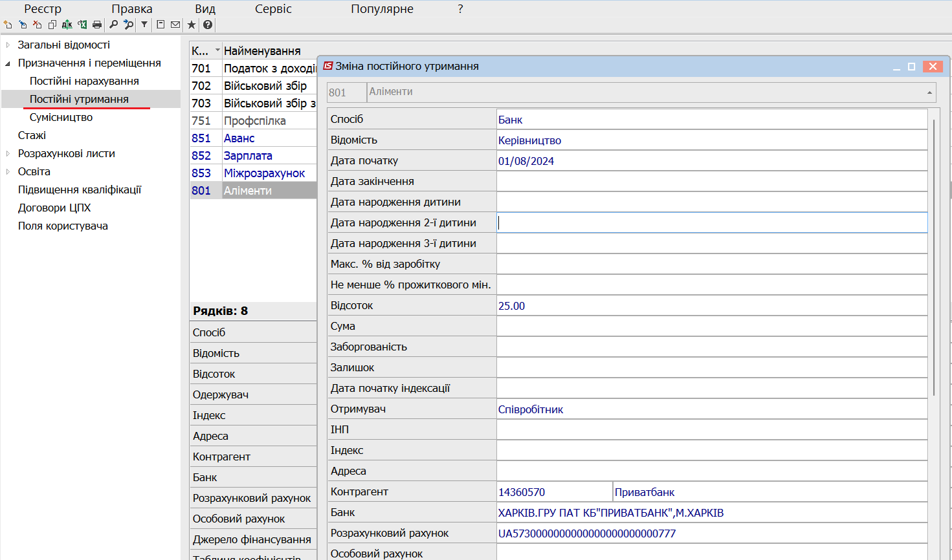Select row 701 Податок з доходів

coord(253,68)
